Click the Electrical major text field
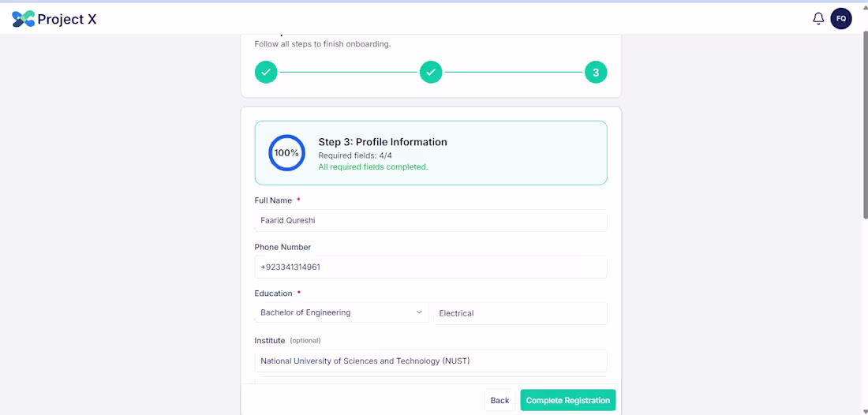Screen dimensions: 868x415 click(520, 314)
